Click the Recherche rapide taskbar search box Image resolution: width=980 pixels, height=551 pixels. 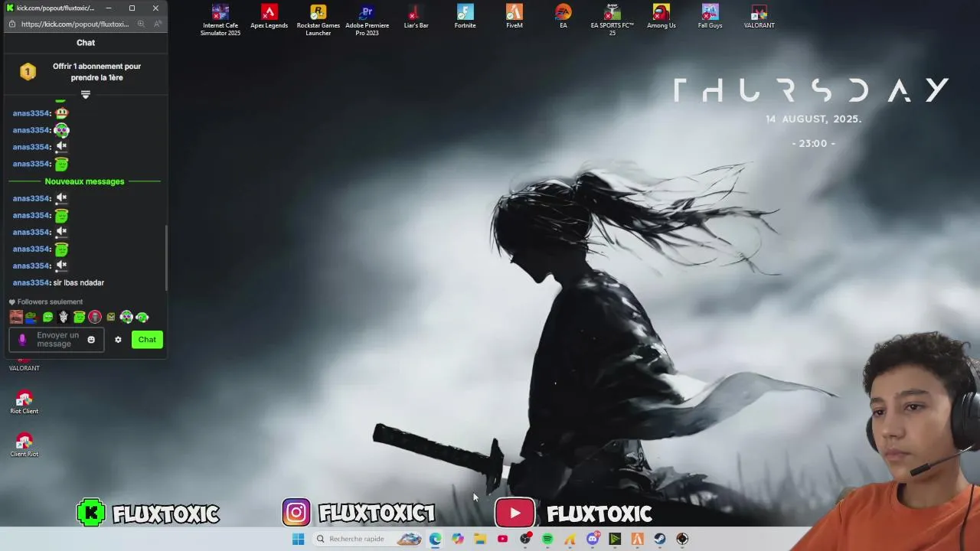tap(367, 539)
